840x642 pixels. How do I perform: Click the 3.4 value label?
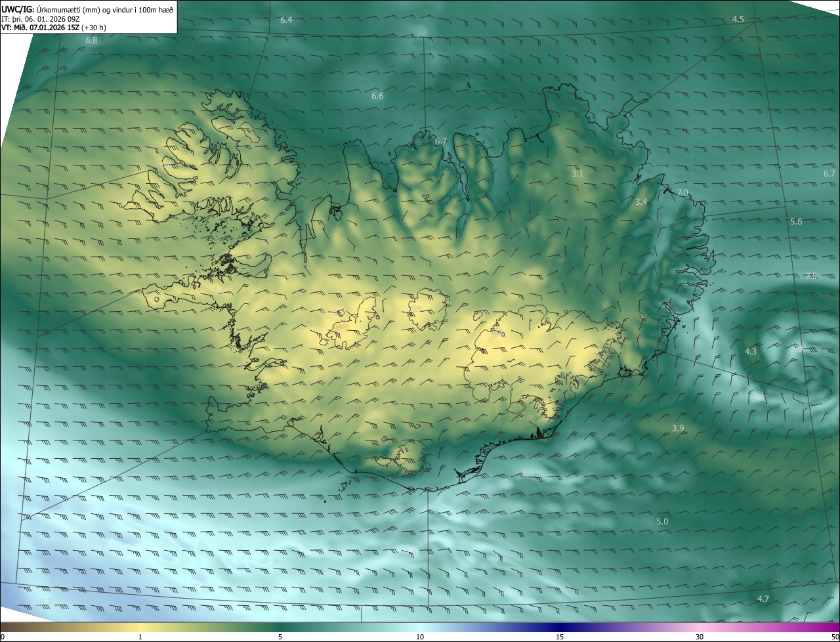click(x=641, y=202)
